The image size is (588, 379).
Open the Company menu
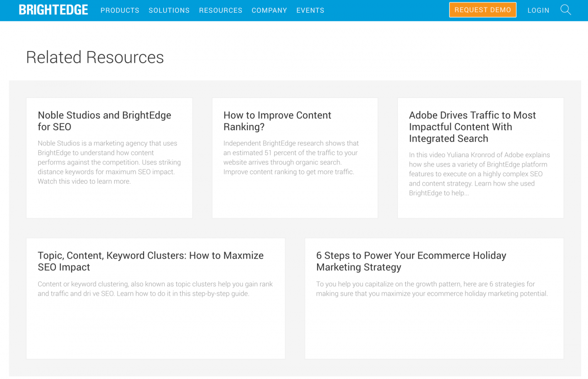(x=269, y=10)
